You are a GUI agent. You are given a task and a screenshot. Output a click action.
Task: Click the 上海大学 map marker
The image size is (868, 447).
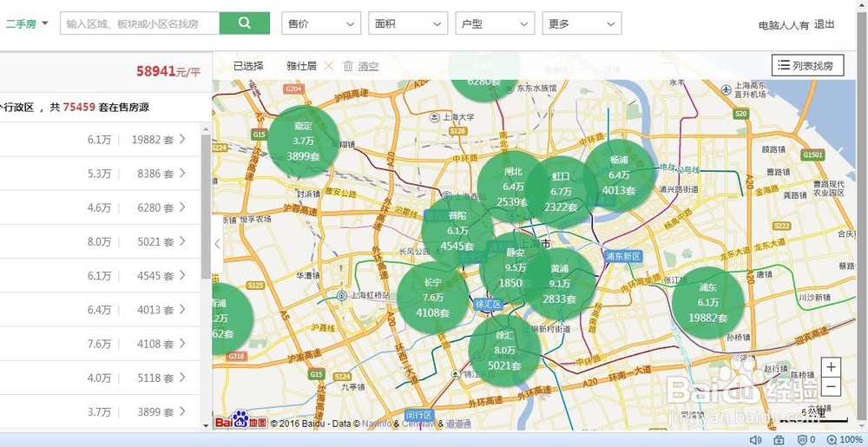[435, 116]
